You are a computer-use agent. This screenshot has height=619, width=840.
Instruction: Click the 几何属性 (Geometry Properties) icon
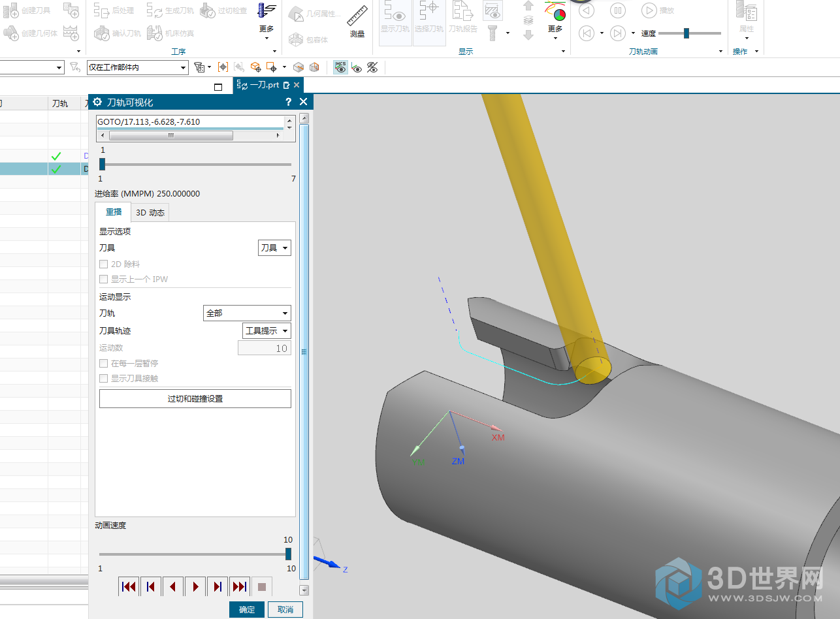[x=296, y=14]
